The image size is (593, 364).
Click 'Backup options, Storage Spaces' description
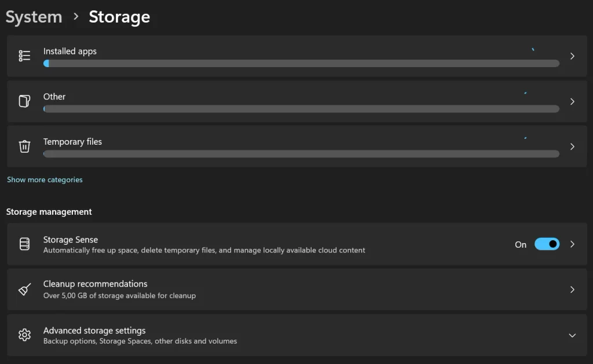point(140,341)
